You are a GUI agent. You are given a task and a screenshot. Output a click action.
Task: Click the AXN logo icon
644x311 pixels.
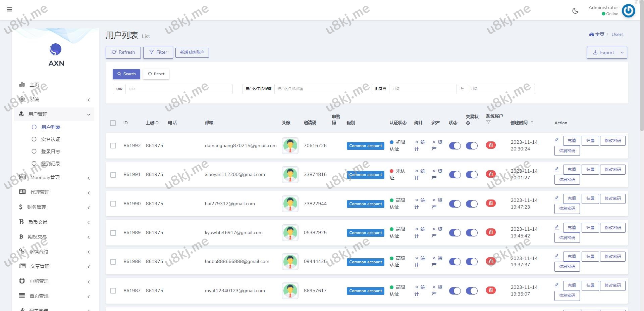[x=56, y=49]
